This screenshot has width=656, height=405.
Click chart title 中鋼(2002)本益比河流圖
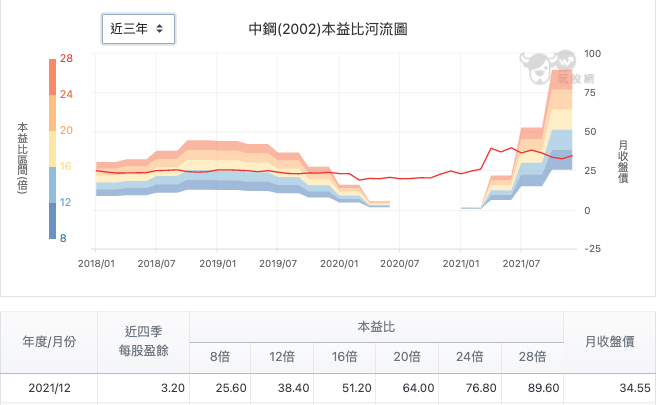(328, 29)
